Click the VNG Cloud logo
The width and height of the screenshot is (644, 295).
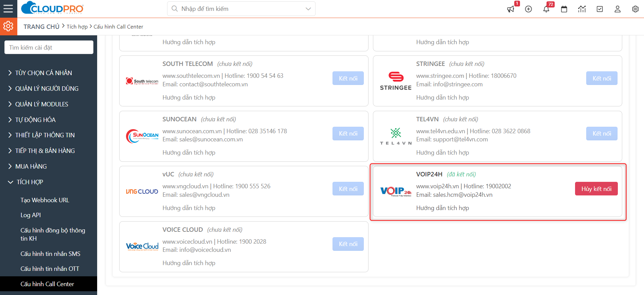pyautogui.click(x=142, y=192)
